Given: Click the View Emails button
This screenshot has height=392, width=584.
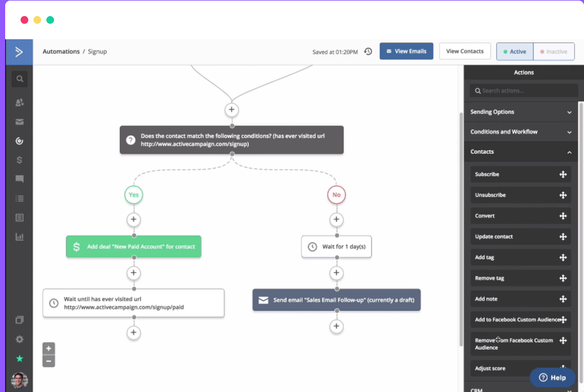Looking at the screenshot, I should click(406, 51).
